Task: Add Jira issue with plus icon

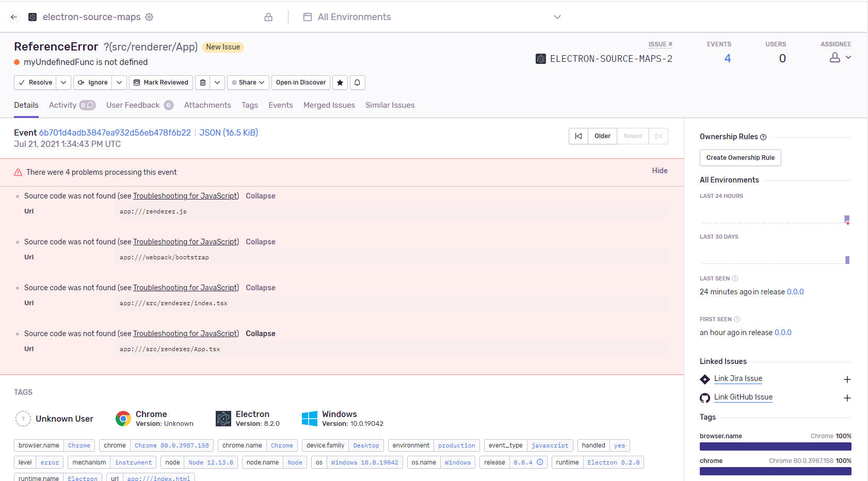Action: (847, 379)
